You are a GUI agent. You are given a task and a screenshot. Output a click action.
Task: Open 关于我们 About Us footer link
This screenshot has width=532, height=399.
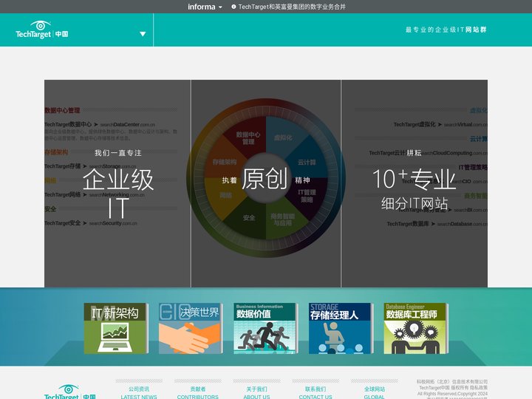point(256,392)
